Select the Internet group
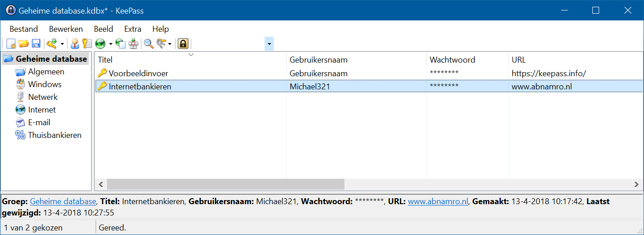The width and height of the screenshot is (644, 235). [42, 110]
